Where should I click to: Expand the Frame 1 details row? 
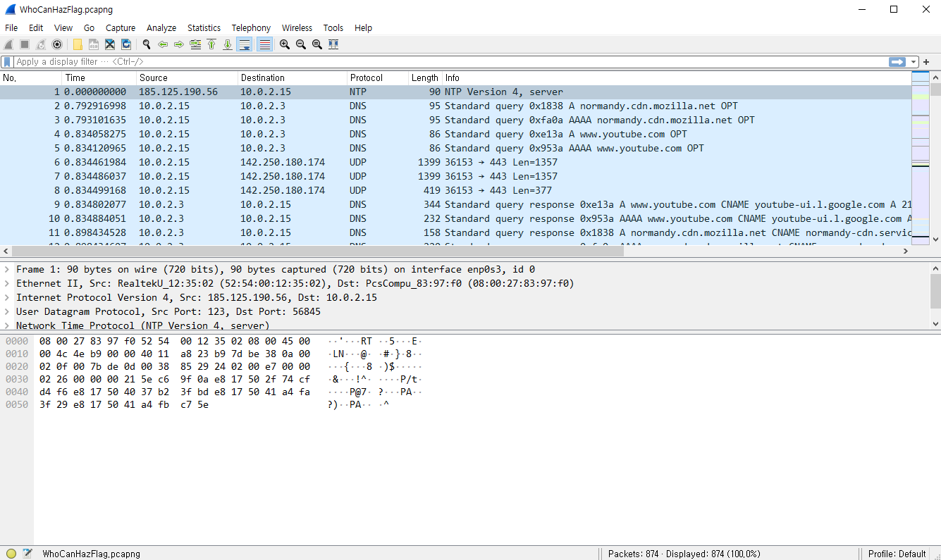[7, 269]
